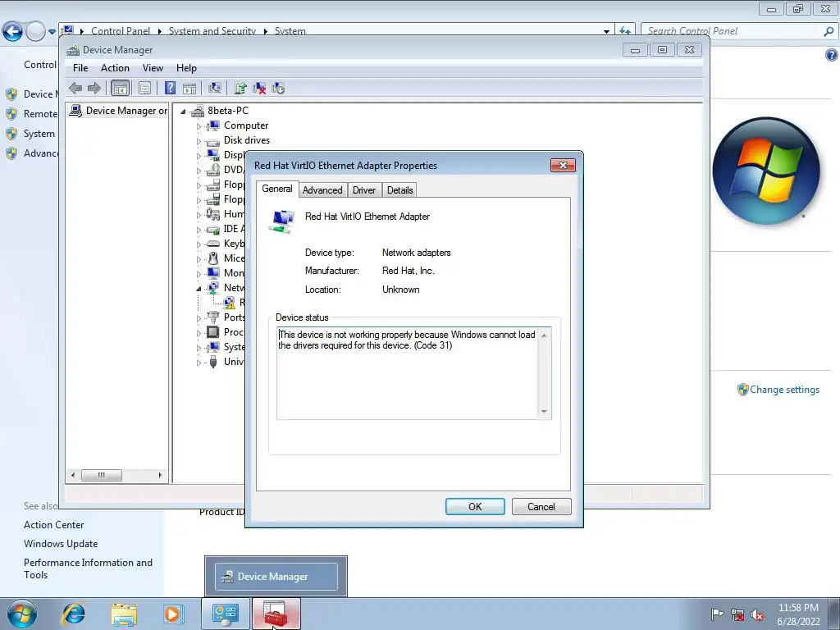Click the red toolbox Device Manager taskbar icon
The image size is (840, 630).
pyautogui.click(x=276, y=614)
